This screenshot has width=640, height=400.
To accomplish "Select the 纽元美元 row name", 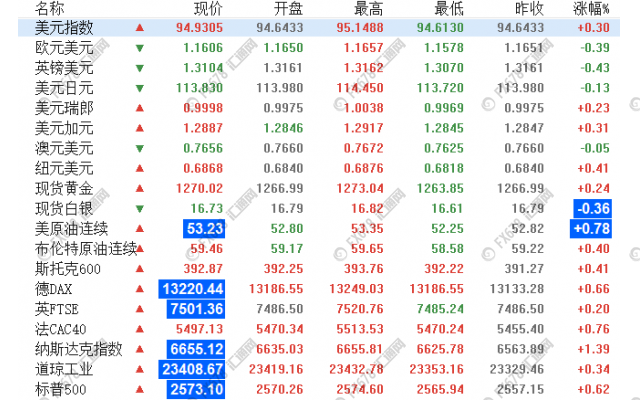I will (64, 168).
